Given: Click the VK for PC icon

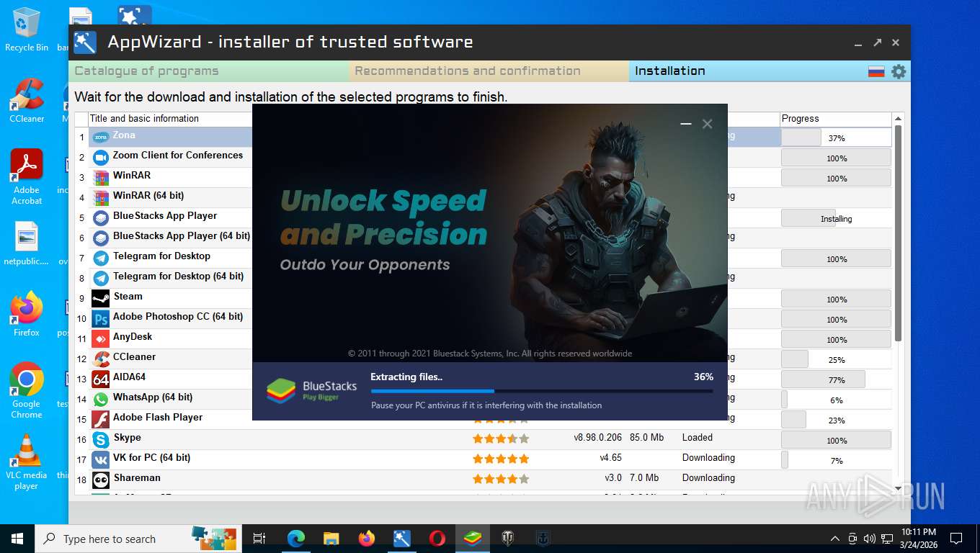Looking at the screenshot, I should click(101, 459).
